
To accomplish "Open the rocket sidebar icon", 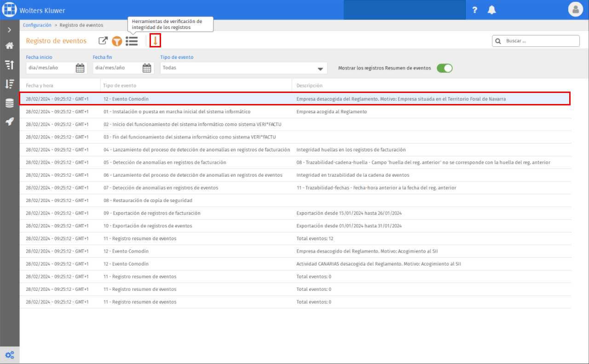I will click(10, 121).
